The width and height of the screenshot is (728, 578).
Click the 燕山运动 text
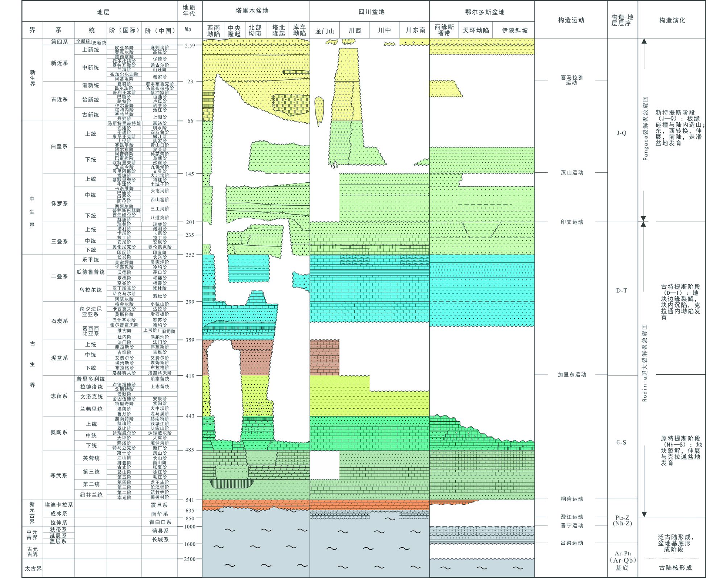click(572, 173)
